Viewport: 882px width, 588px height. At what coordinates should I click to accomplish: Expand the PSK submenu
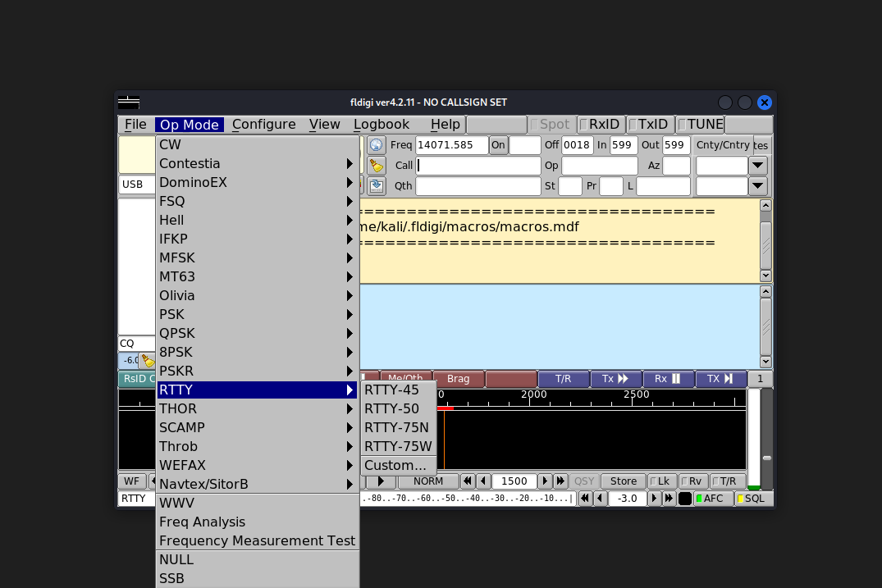258,315
